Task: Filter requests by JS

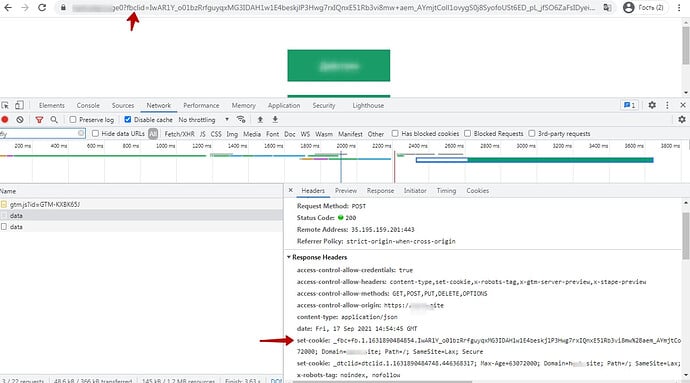Action: 202,134
